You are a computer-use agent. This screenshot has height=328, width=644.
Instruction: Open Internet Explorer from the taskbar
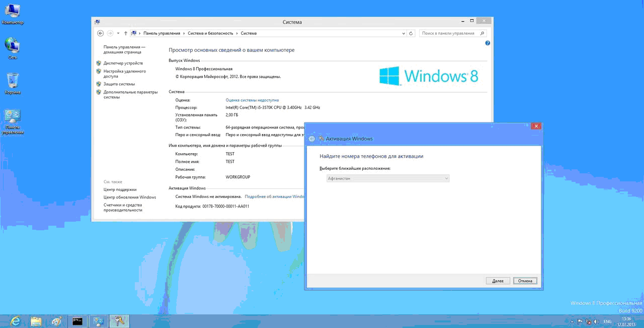pyautogui.click(x=16, y=321)
